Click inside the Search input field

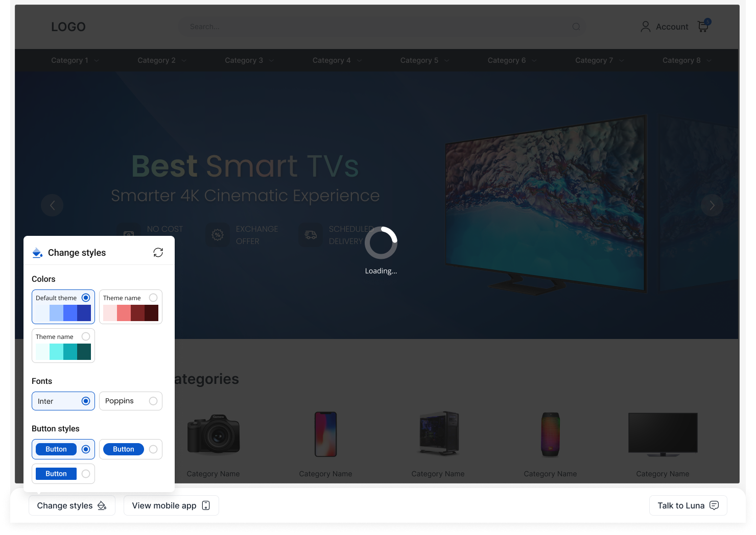382,27
